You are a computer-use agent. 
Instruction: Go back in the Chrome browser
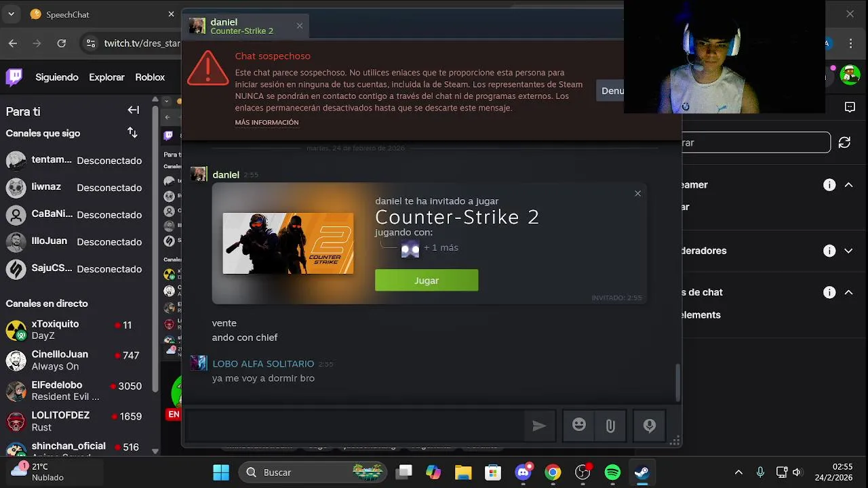13,43
